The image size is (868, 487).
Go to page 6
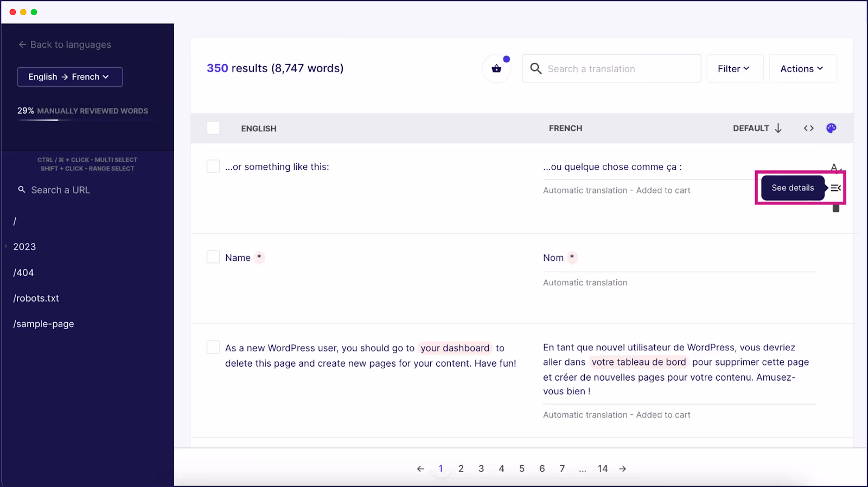[x=542, y=469]
